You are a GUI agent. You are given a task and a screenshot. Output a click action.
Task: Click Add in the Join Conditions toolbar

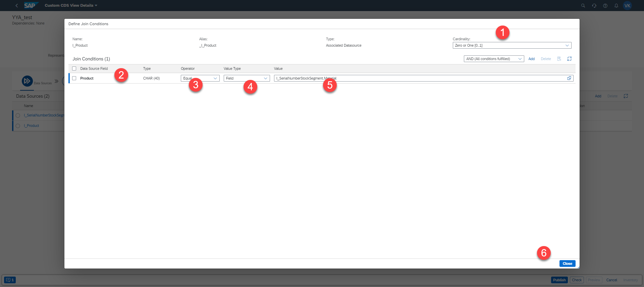(x=531, y=59)
